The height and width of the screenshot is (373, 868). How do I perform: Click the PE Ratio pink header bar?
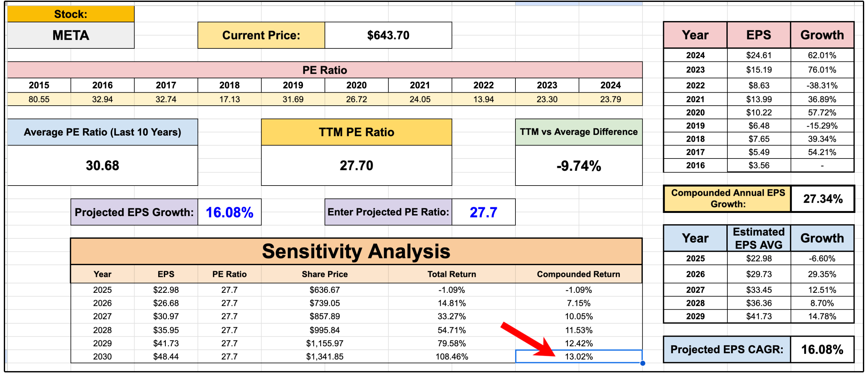point(325,70)
